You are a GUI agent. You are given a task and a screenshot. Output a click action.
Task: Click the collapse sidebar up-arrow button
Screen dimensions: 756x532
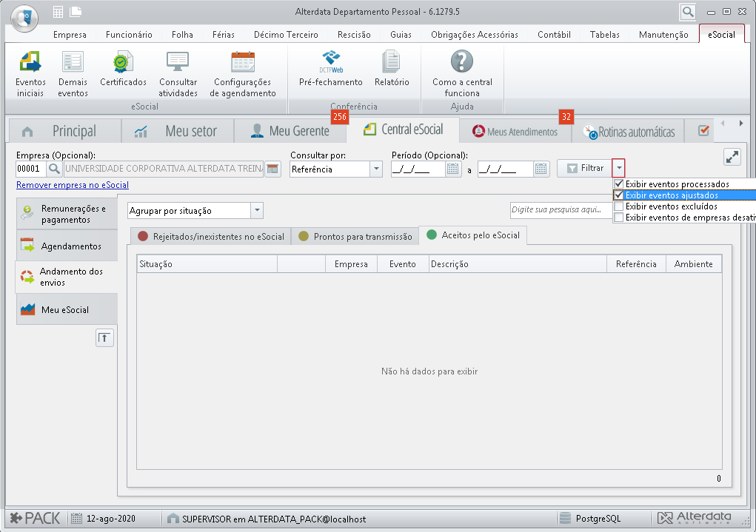[104, 338]
